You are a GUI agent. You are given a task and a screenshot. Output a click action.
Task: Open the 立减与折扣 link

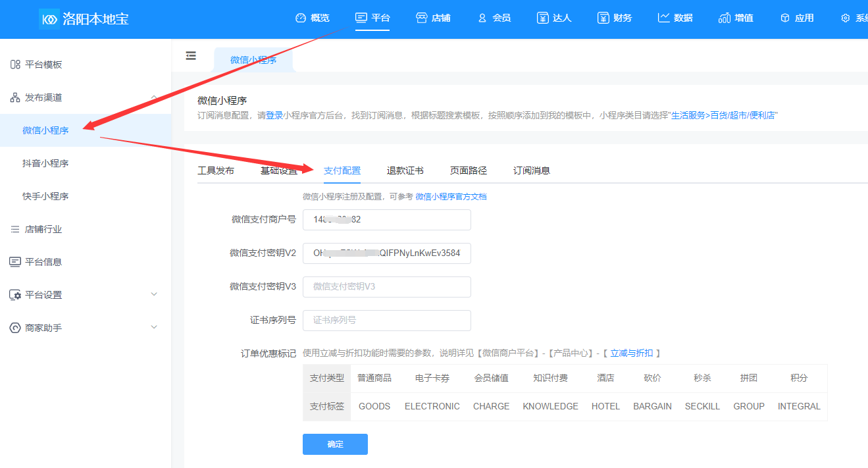click(632, 353)
